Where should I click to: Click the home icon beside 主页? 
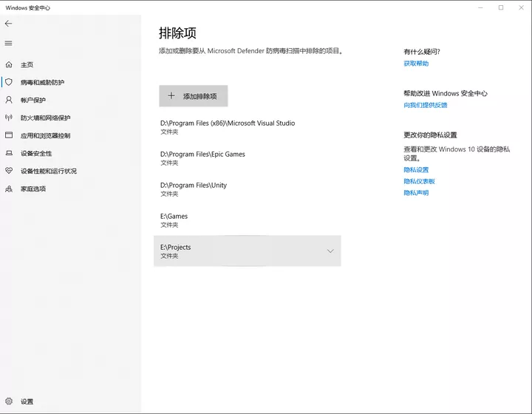(x=9, y=64)
